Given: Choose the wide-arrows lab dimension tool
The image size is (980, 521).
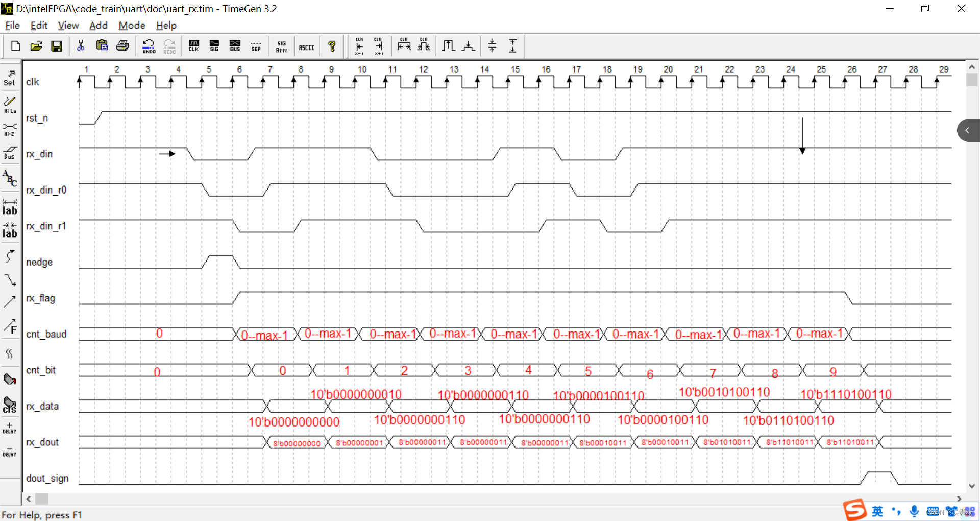Looking at the screenshot, I should click(x=10, y=206).
